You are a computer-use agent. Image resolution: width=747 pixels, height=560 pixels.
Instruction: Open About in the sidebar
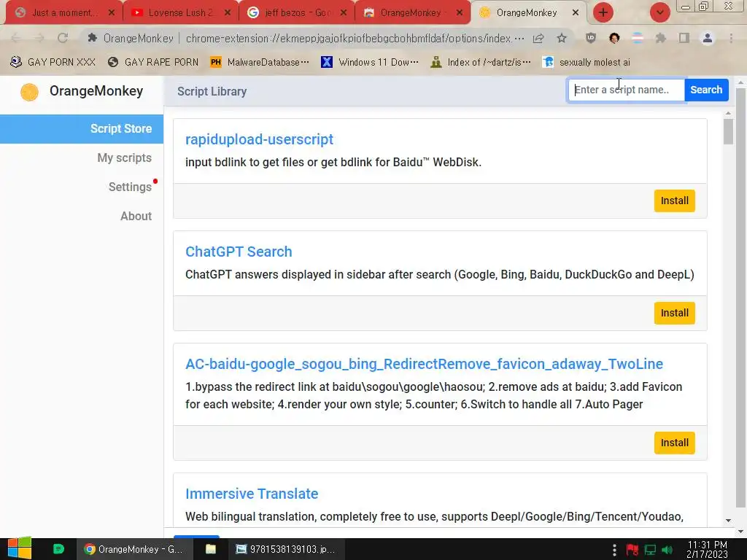click(x=136, y=216)
